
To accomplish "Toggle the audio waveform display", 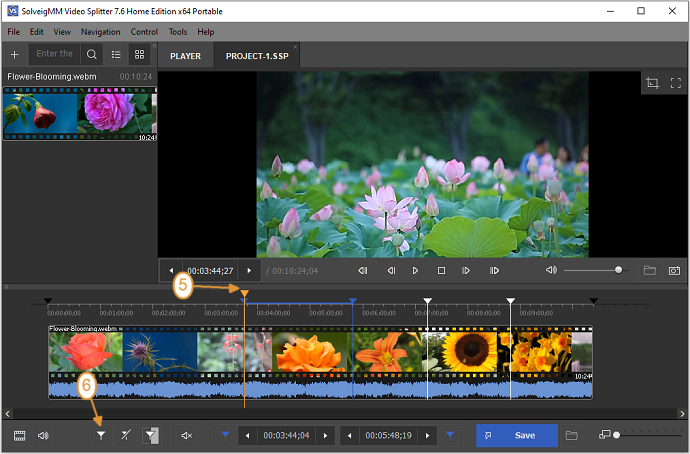I will pyautogui.click(x=43, y=436).
